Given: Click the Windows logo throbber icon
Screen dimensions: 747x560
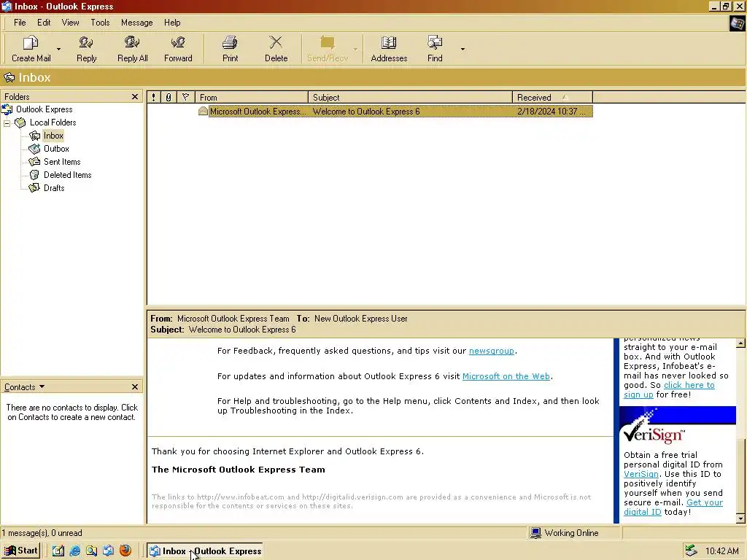Looking at the screenshot, I should [x=737, y=23].
